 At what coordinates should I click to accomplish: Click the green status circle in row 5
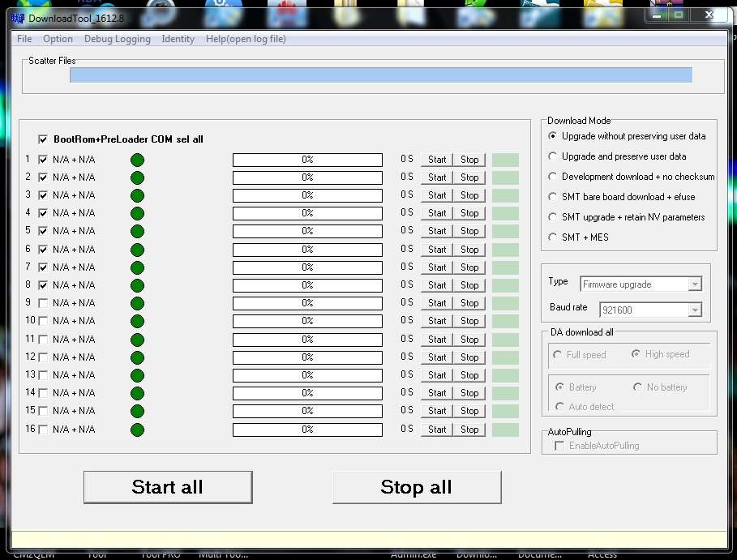click(137, 231)
